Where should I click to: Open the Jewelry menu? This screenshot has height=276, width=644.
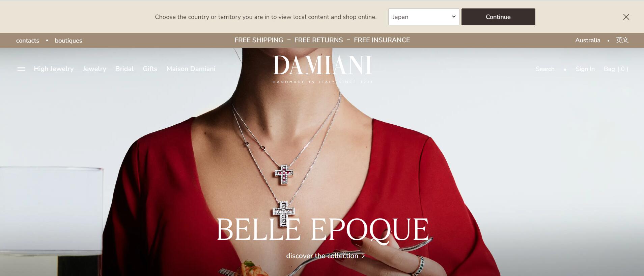coord(94,69)
